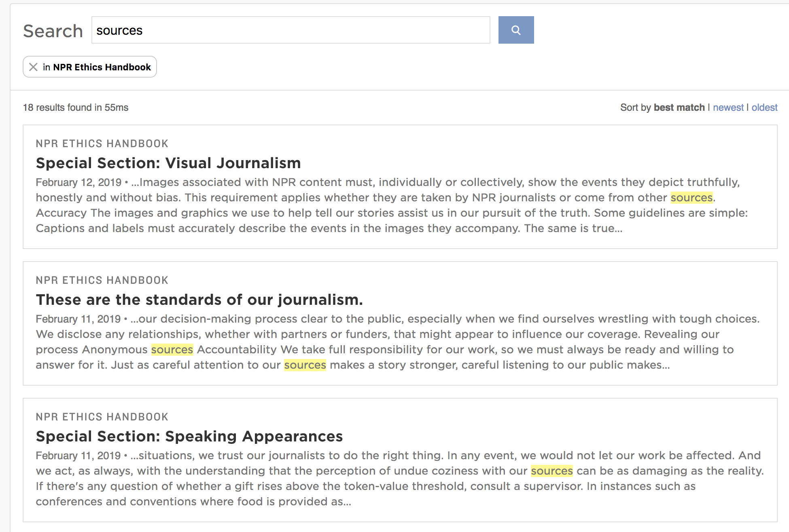The width and height of the screenshot is (789, 532).
Task: Open Special Section: Visual Journalism result
Action: [x=168, y=163]
